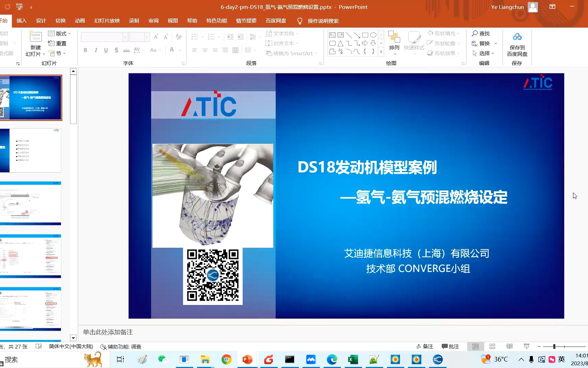Click Increase Indent icon
Viewport: 588px width, 368px height.
point(241,37)
